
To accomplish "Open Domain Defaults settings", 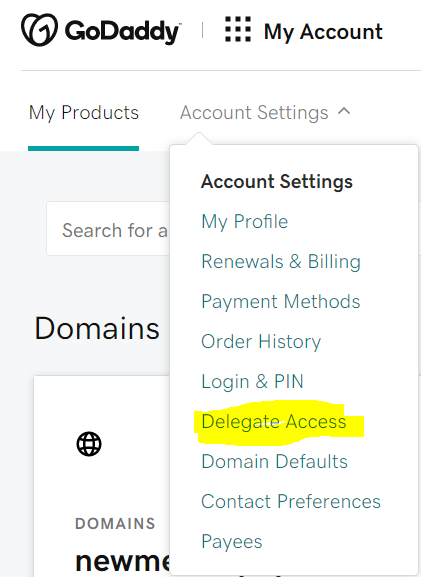I will (274, 461).
